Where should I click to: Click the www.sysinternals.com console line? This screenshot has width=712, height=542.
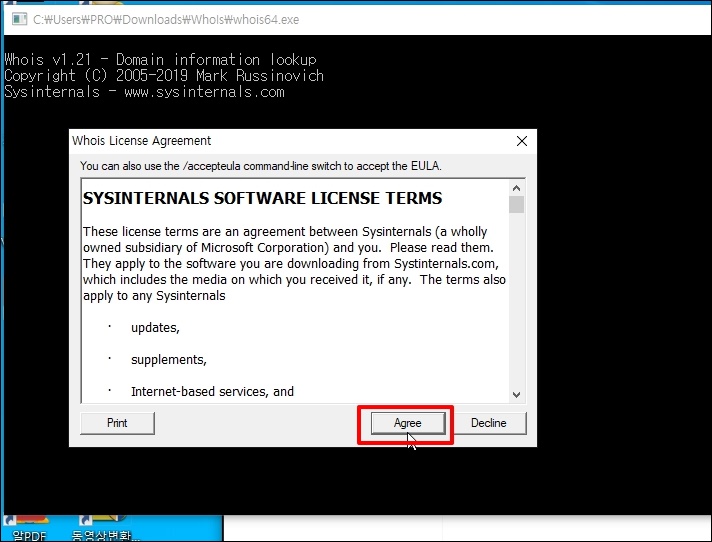[144, 92]
